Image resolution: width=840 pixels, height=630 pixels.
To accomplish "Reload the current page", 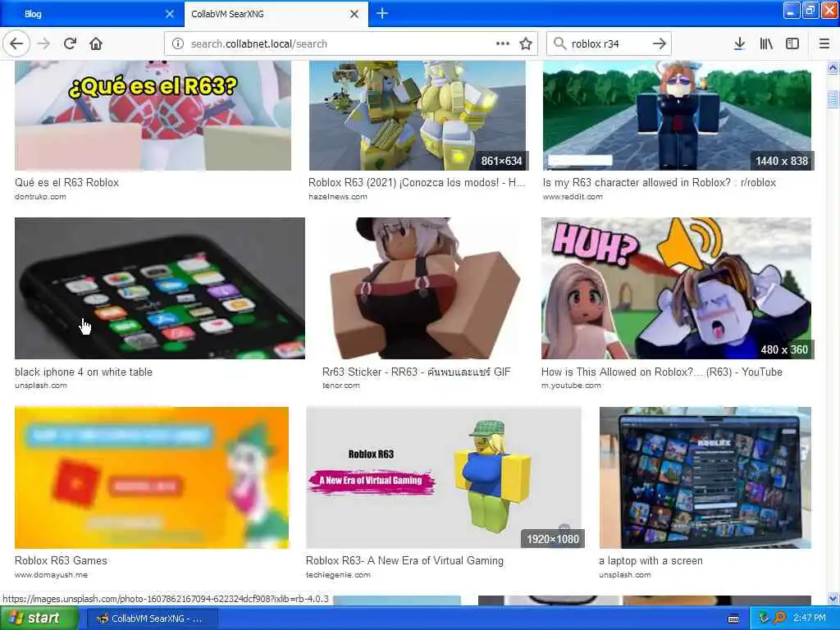I will click(x=70, y=43).
